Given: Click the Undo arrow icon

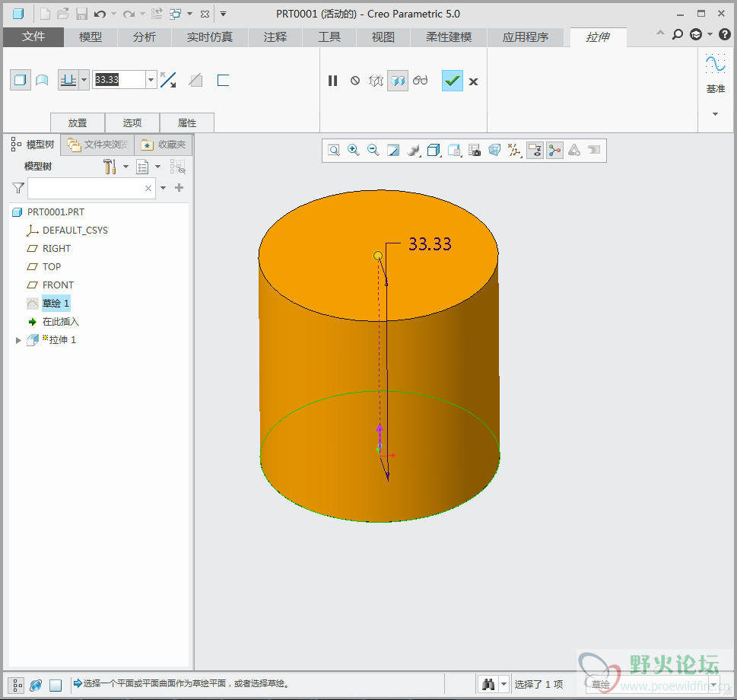Looking at the screenshot, I should coord(99,14).
